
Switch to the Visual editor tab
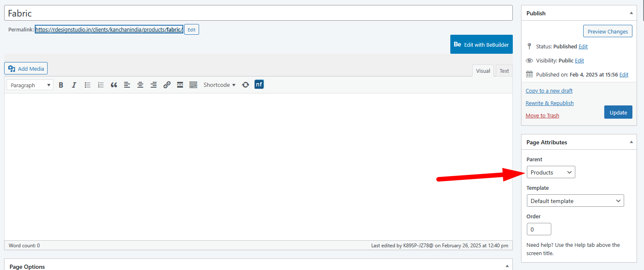pyautogui.click(x=483, y=71)
